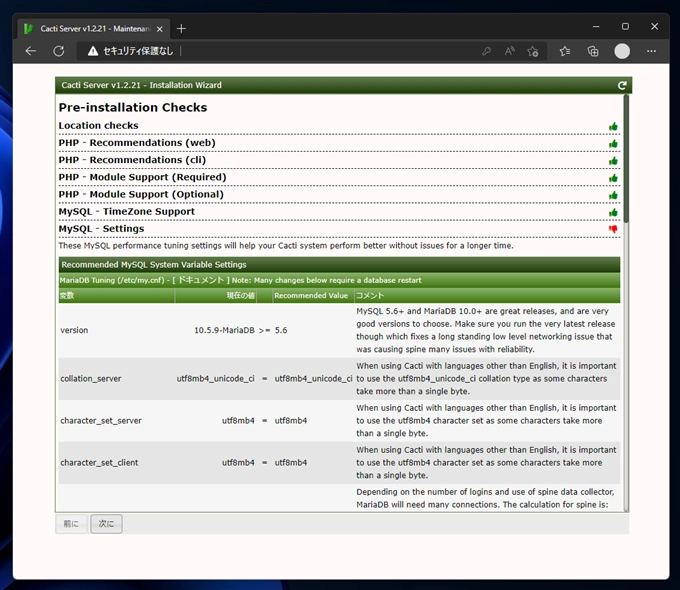Expand MySQL - TimeZone Support section
The width and height of the screenshot is (680, 590).
click(127, 212)
